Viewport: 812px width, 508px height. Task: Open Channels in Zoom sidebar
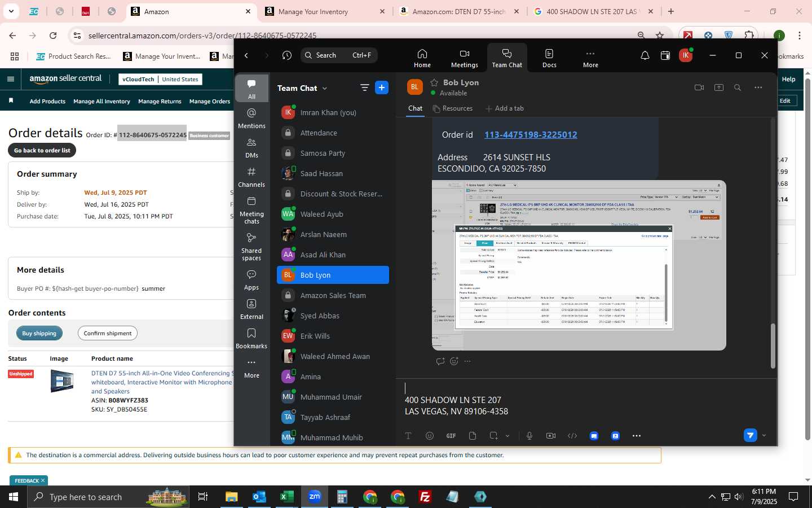251,177
